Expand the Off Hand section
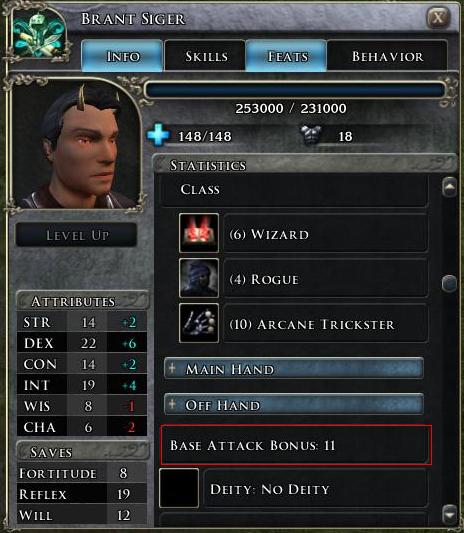This screenshot has height=533, width=464. coord(294,404)
